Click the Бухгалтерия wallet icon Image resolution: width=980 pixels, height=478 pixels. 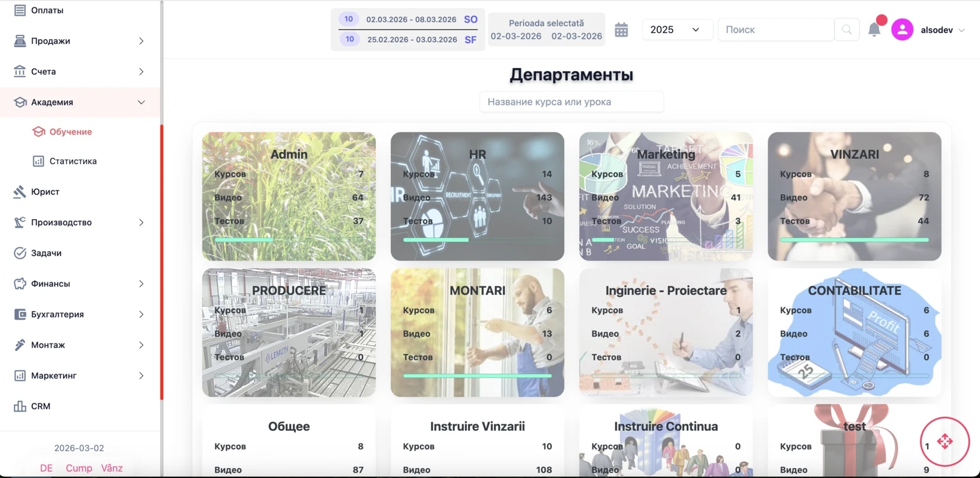tap(20, 314)
